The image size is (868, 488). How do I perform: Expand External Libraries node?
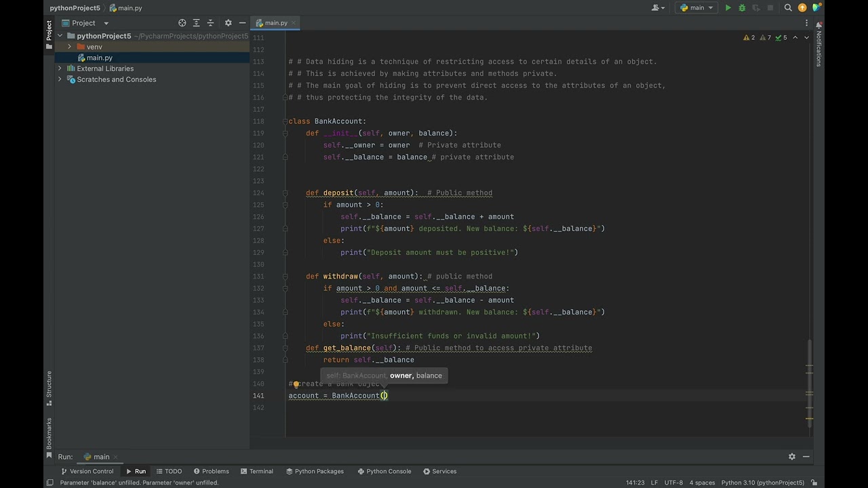coord(60,68)
